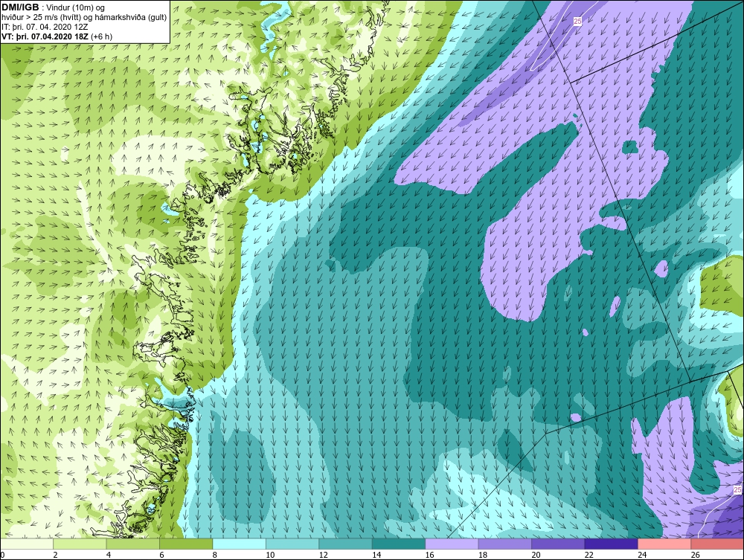The height and width of the screenshot is (560, 744).
Task: Click the legend scale number "8"
Action: tap(214, 555)
